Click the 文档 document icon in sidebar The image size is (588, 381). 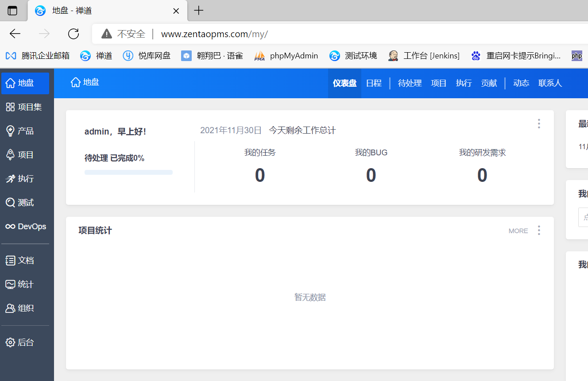(10, 261)
